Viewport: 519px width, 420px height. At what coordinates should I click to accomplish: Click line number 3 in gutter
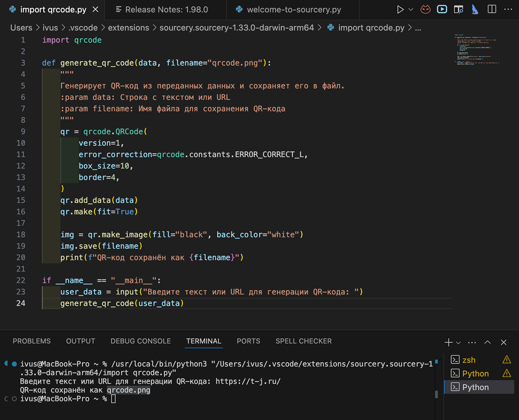coord(23,63)
